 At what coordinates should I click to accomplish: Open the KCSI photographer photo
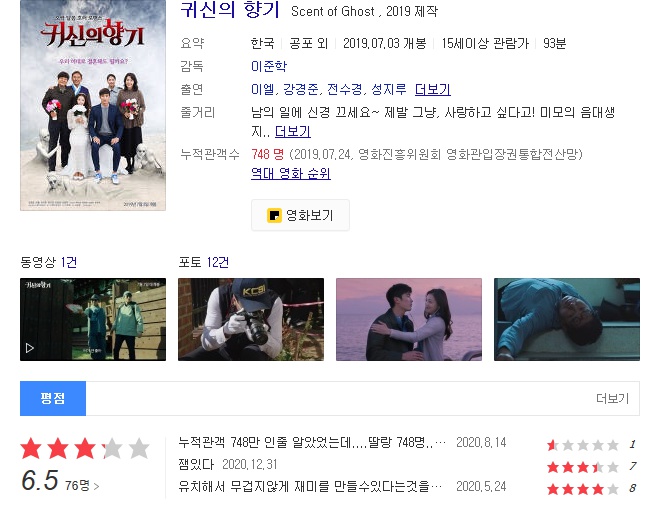tap(251, 319)
